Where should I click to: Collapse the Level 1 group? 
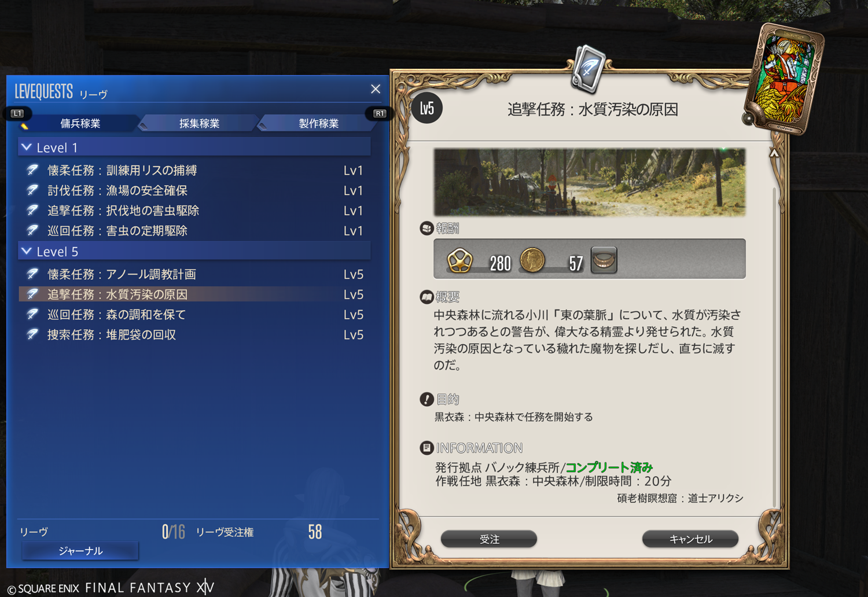[x=26, y=148]
